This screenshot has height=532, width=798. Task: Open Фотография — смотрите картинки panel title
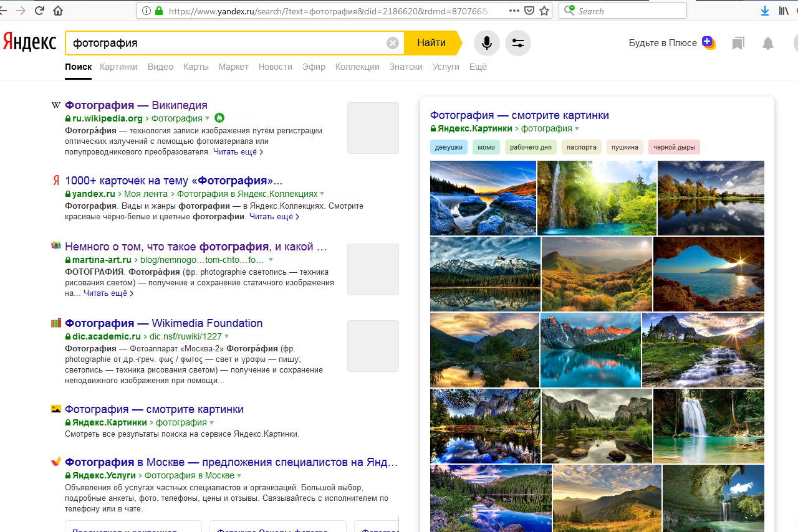click(519, 115)
